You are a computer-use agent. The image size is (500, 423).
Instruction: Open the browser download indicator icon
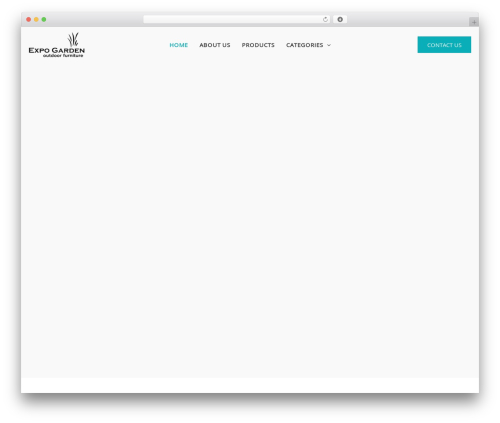(x=340, y=19)
